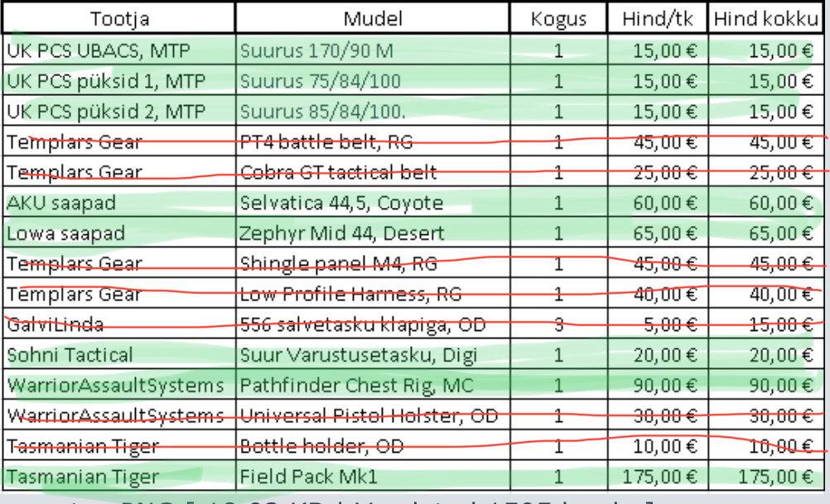Select the "Hind/tk" column header
Screen dimensions: 830x504
[x=657, y=19]
